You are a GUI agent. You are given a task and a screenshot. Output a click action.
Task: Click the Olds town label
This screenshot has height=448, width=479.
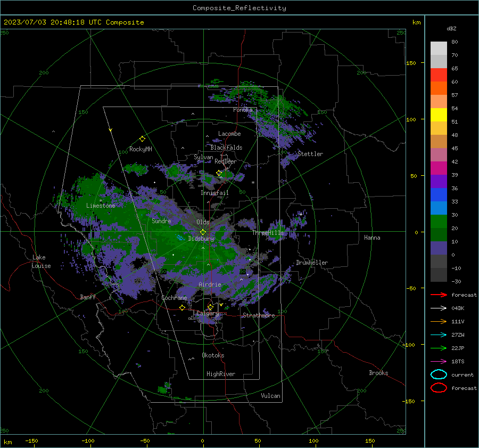[x=203, y=222]
